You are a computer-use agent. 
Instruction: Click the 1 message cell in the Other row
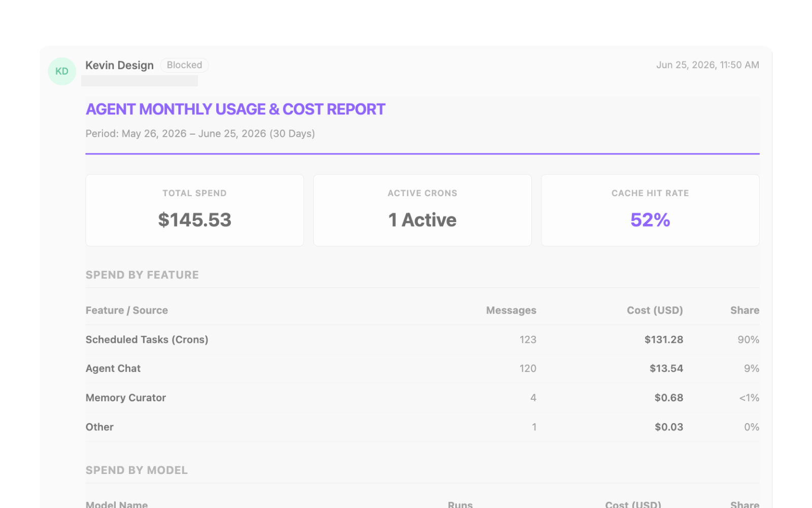(534, 427)
